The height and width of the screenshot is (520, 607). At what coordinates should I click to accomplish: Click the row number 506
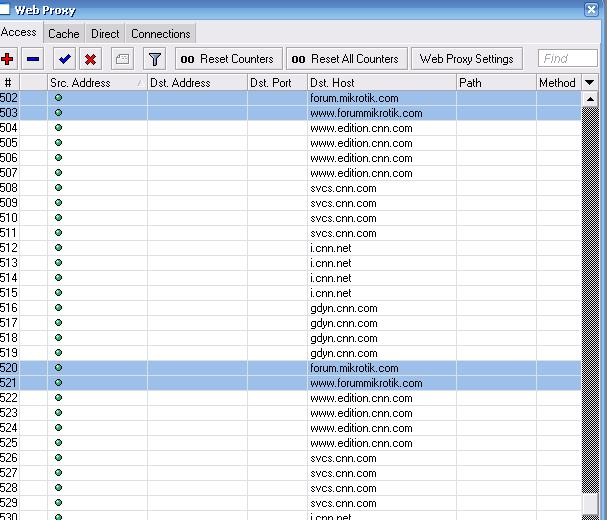pyautogui.click(x=9, y=158)
